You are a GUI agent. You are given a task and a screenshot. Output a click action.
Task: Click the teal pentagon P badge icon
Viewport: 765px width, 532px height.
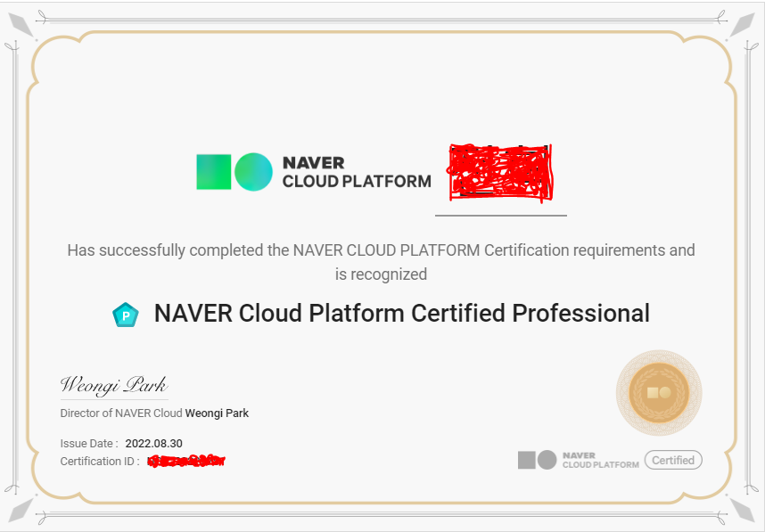126,315
